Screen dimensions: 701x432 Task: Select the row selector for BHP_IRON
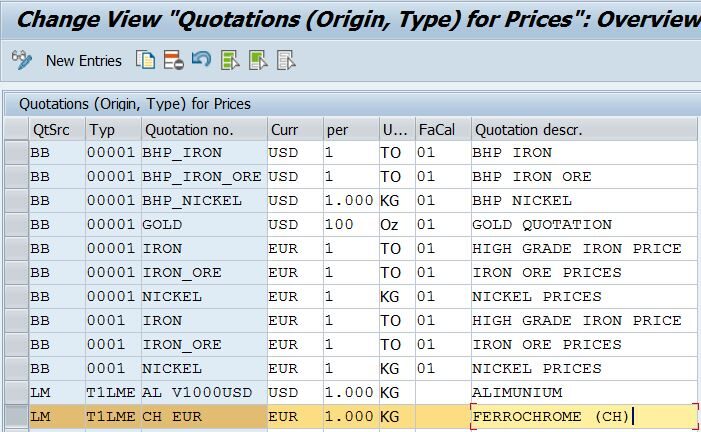14,153
